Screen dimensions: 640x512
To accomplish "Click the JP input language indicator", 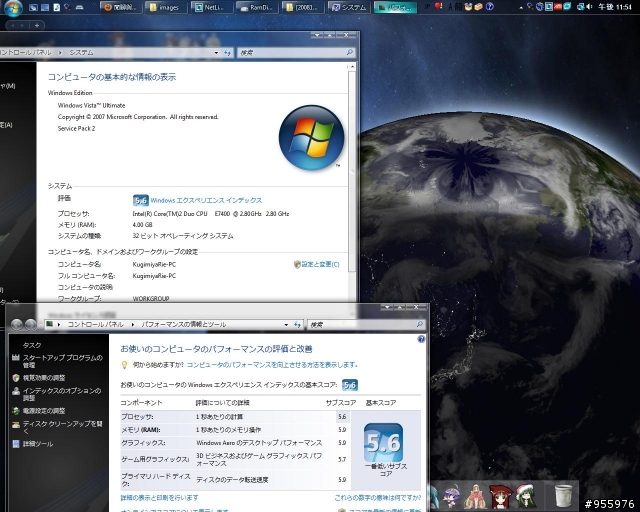I will (427, 7).
